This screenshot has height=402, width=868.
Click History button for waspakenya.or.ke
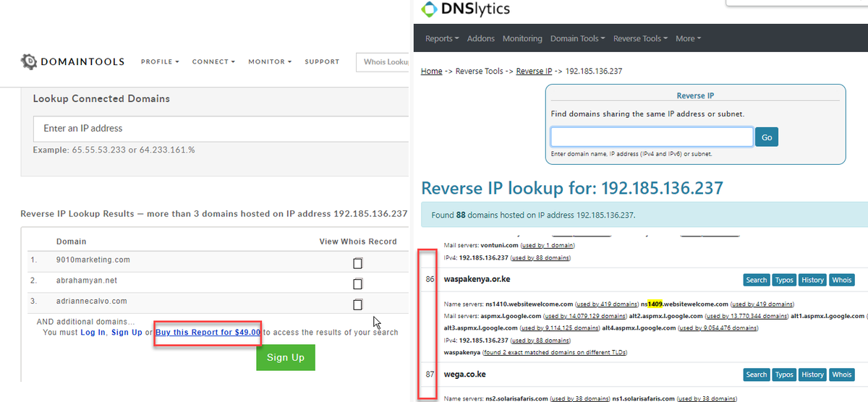[812, 280]
